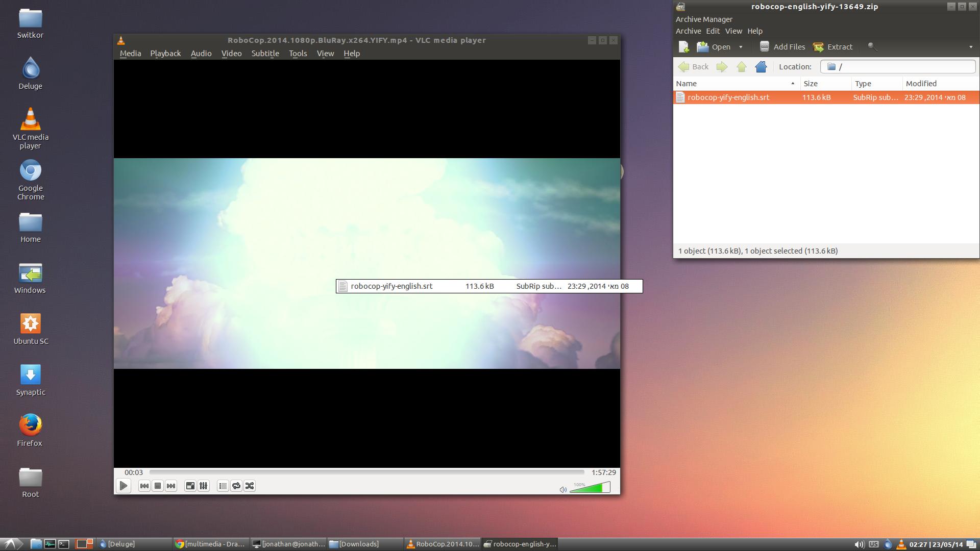Switch to Deluge taskbar window
The image size is (980, 551).
click(134, 544)
